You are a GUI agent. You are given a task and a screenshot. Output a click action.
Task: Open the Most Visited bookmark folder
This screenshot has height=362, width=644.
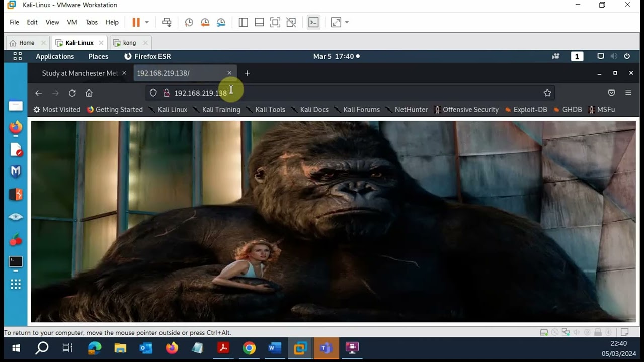57,110
